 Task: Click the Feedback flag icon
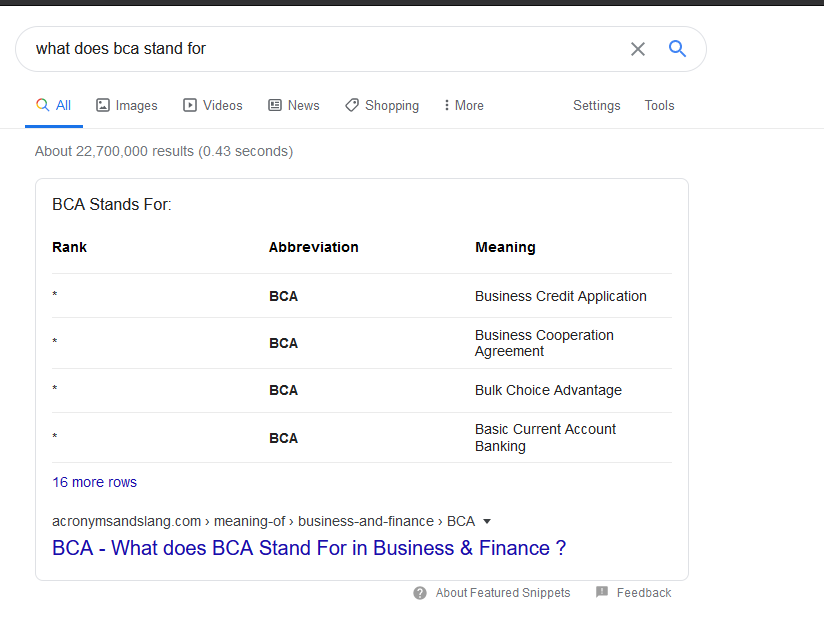(x=602, y=592)
